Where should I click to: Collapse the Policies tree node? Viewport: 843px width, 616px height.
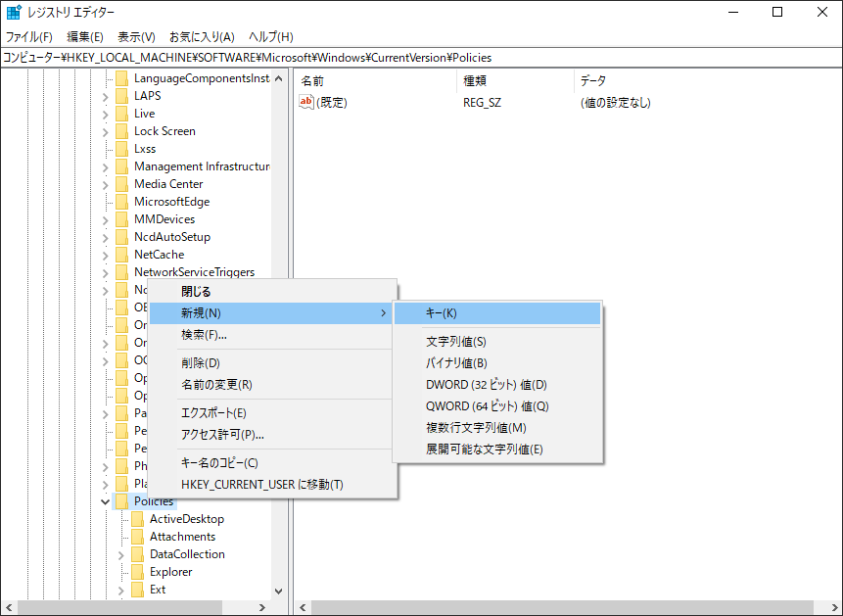(105, 500)
